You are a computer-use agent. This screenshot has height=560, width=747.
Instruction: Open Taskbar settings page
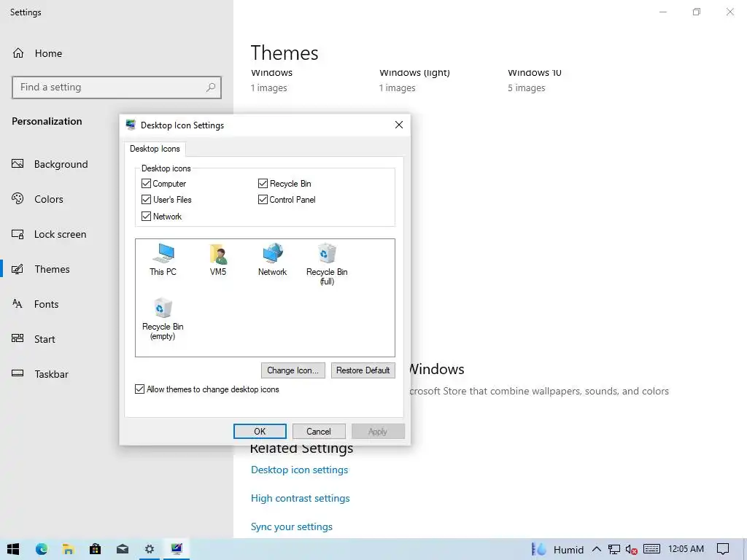(x=51, y=374)
